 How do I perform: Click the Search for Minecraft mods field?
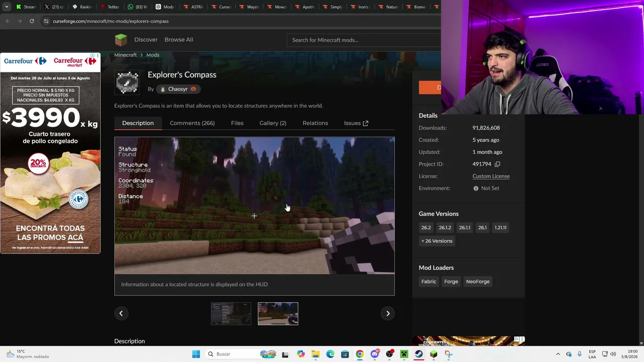[364, 40]
